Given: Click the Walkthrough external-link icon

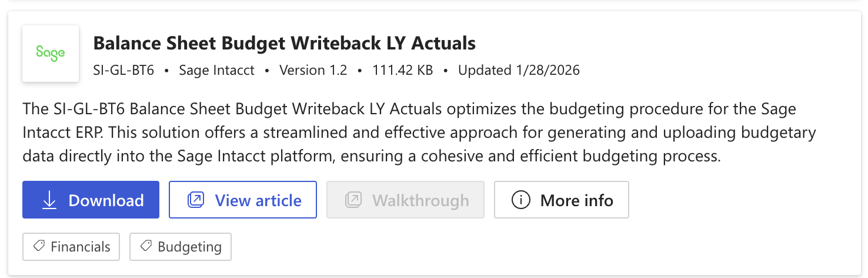Looking at the screenshot, I should point(353,200).
